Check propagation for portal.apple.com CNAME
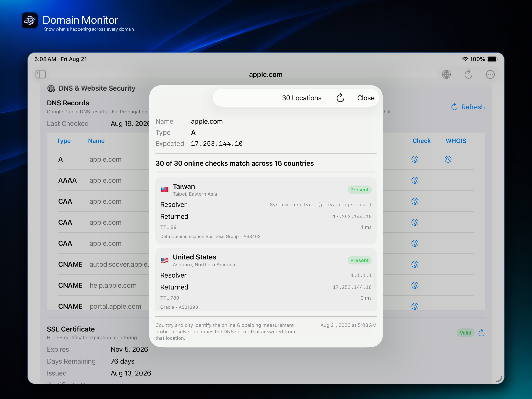 point(415,306)
